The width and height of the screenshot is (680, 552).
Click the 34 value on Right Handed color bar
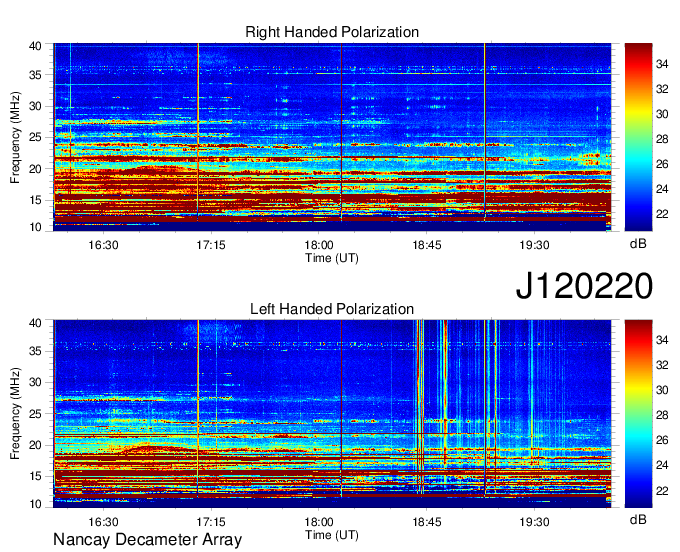pos(662,64)
